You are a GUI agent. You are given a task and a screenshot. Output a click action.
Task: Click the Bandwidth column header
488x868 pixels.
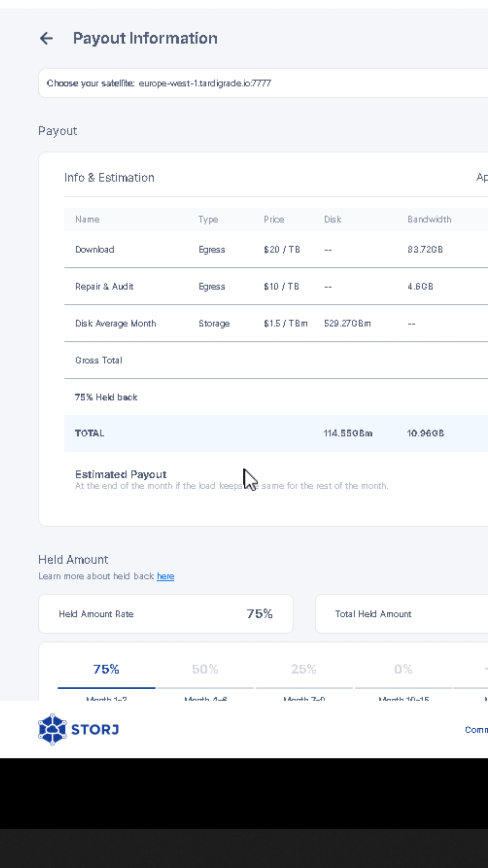[429, 219]
